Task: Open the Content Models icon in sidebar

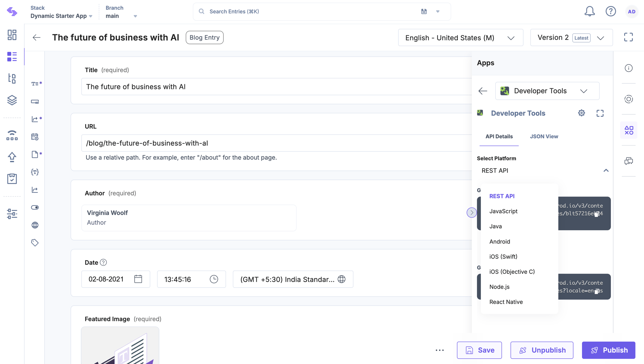Action: [12, 78]
